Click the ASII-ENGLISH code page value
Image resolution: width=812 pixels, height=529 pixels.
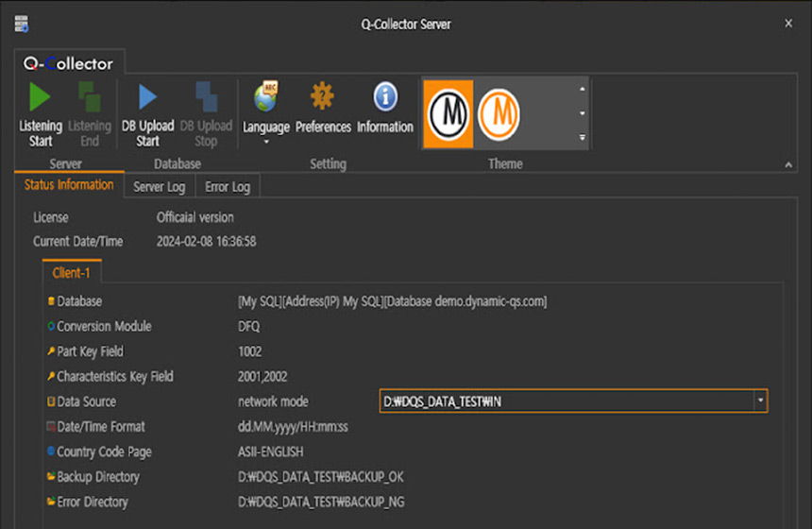[270, 452]
